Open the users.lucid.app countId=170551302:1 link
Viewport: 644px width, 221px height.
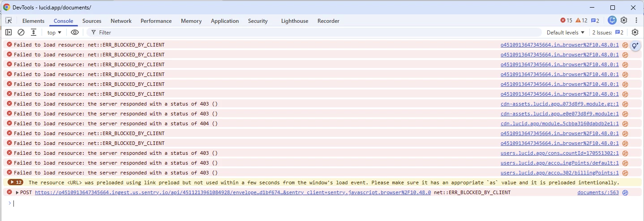(560, 153)
